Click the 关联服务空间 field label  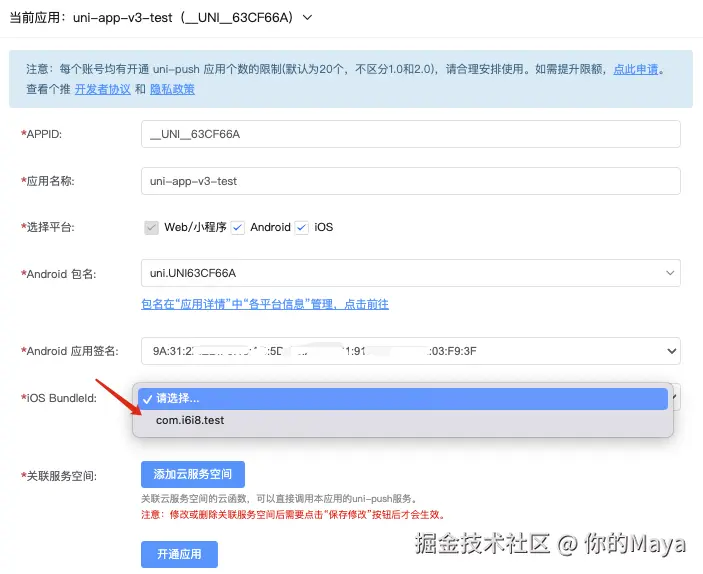(59, 476)
